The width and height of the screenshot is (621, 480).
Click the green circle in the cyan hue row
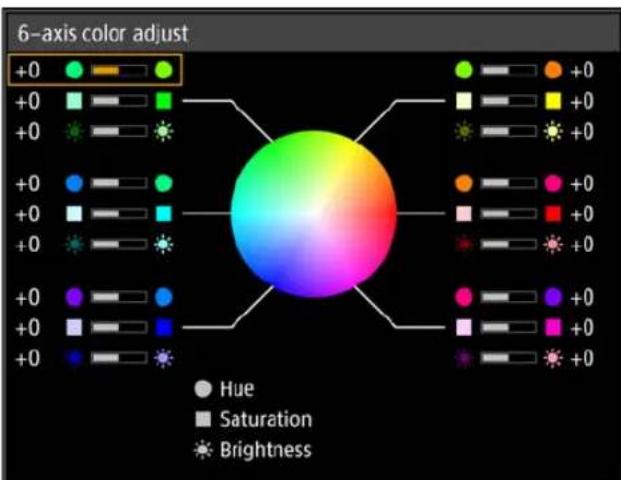164,183
